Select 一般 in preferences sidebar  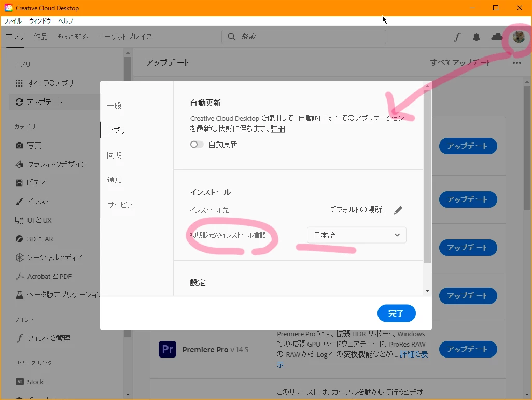(x=115, y=105)
